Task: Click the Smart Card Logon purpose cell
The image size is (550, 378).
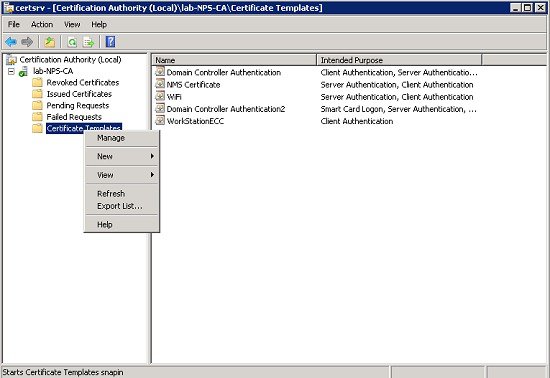Action: point(398,109)
